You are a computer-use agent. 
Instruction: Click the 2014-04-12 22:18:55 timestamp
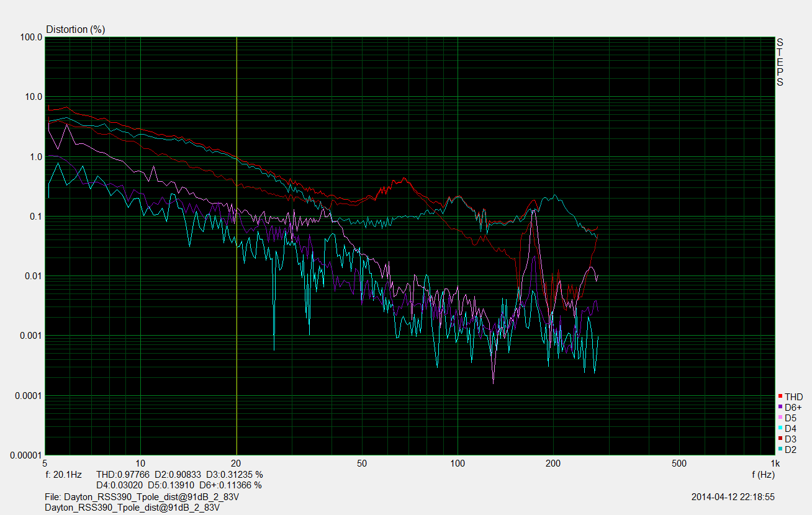(x=733, y=497)
